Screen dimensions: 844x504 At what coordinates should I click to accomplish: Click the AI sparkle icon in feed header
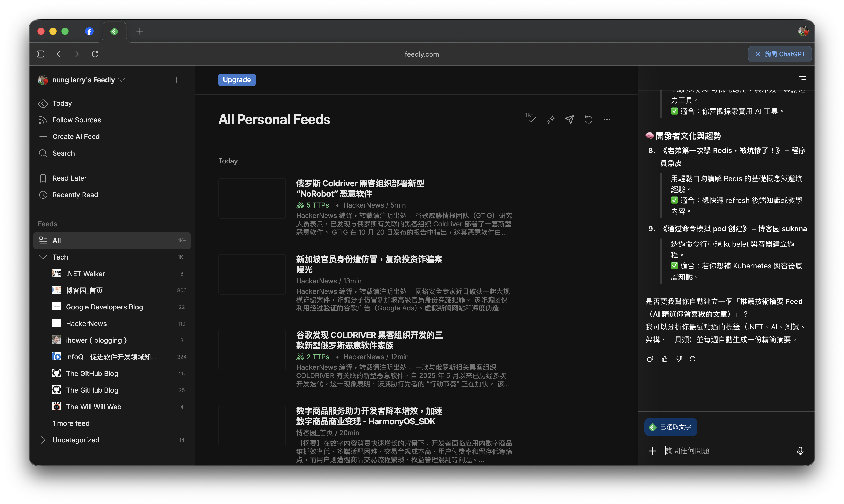551,120
